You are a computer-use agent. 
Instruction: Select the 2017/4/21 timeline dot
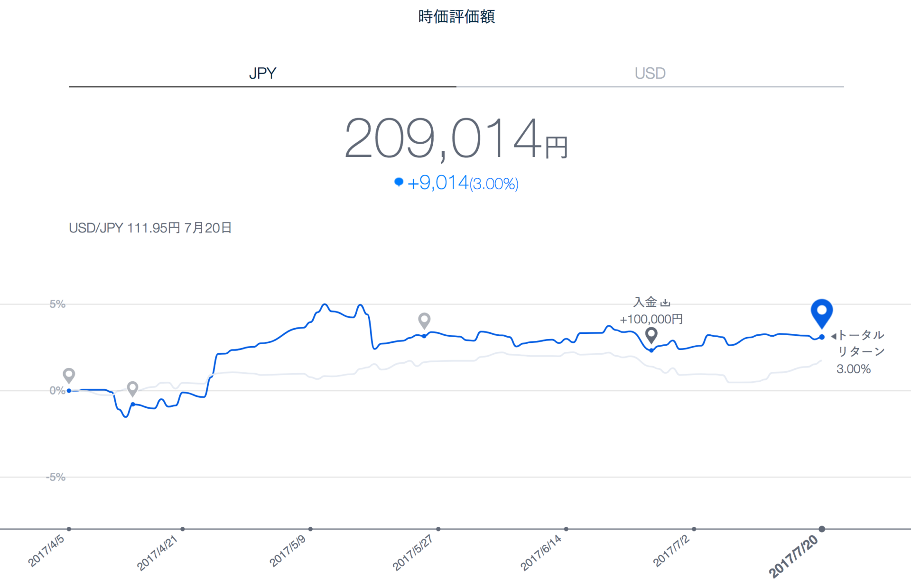point(183,529)
